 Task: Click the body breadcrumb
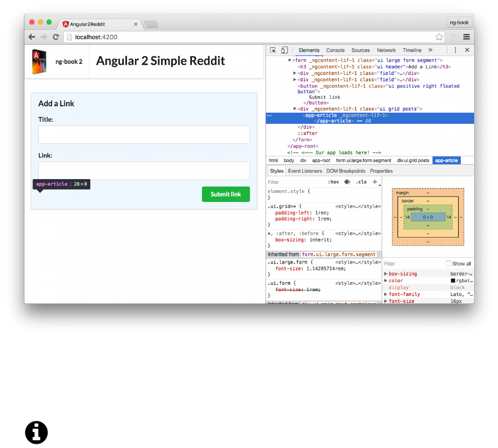tap(289, 160)
